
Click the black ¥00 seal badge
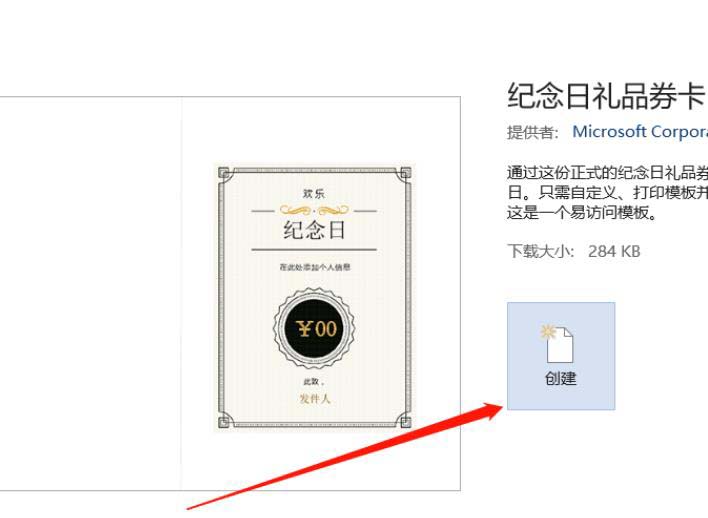314,328
